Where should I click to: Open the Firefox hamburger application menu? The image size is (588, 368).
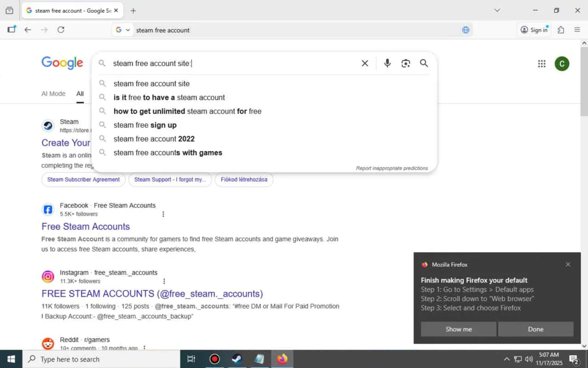click(577, 30)
